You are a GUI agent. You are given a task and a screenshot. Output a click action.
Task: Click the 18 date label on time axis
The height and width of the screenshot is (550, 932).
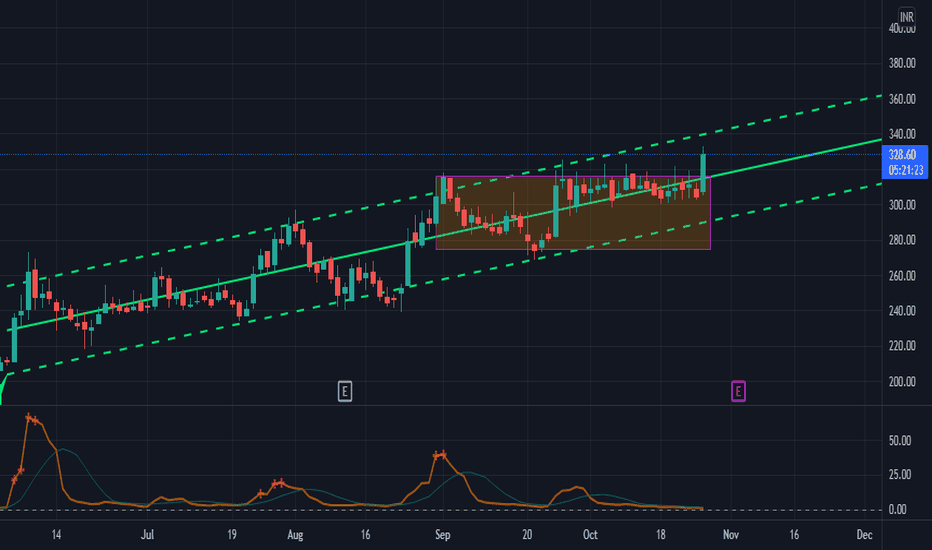coord(660,535)
